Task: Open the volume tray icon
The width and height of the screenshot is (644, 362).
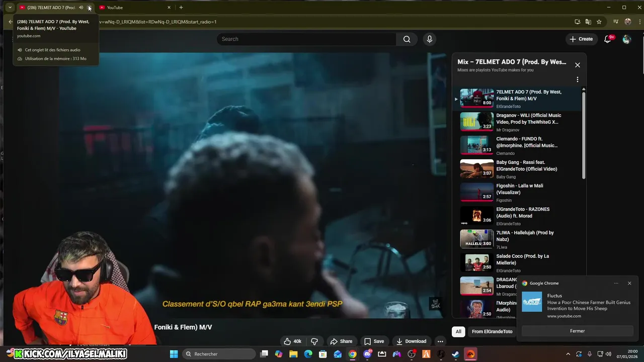Action: [x=608, y=354]
